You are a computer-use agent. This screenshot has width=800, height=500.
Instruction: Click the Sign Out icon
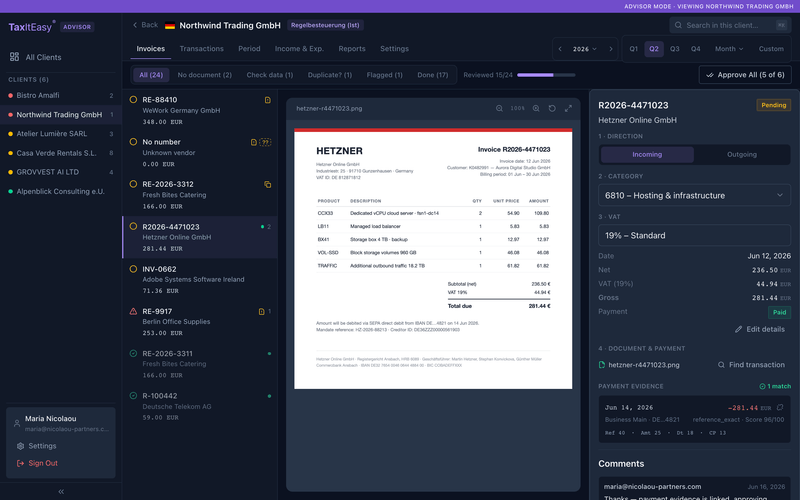click(20, 463)
